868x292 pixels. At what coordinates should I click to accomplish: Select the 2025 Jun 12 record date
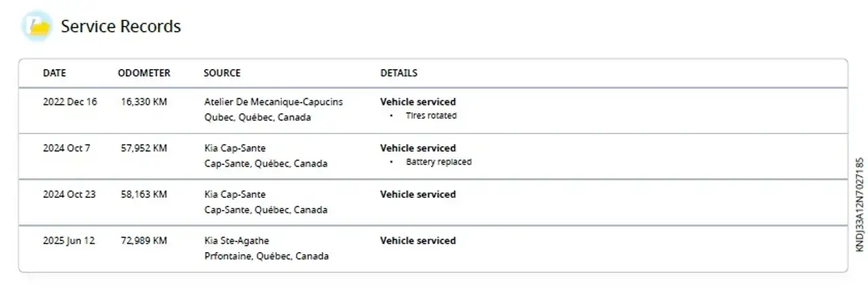pyautogui.click(x=69, y=241)
